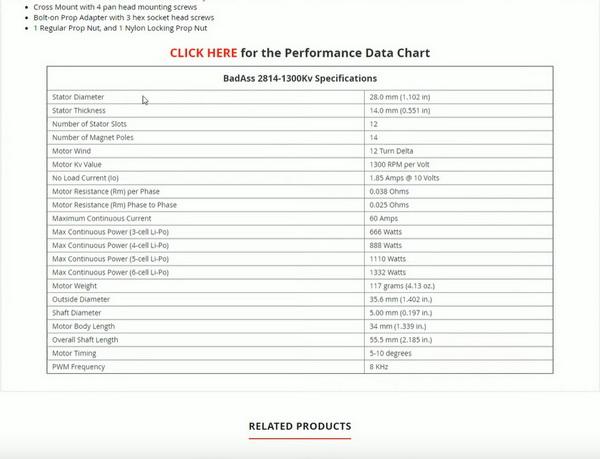The image size is (600, 459).
Task: Click the 5-10 degrees timing value
Action: [391, 353]
